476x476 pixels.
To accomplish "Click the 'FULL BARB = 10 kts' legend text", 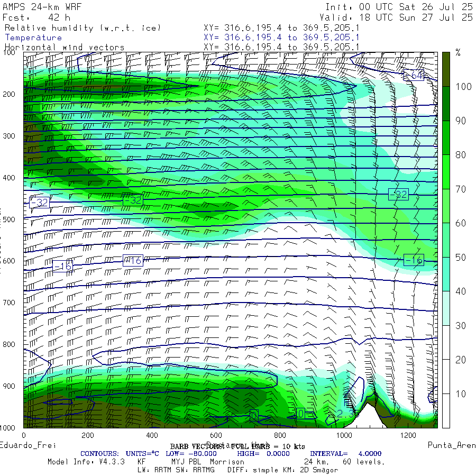I will coord(268,446).
